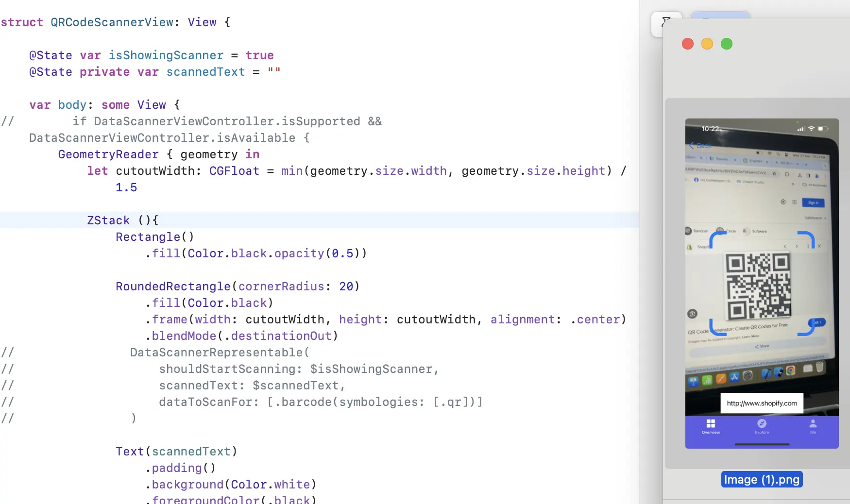
Task: Click 'RoundedRectangle' in the code
Action: click(x=173, y=286)
